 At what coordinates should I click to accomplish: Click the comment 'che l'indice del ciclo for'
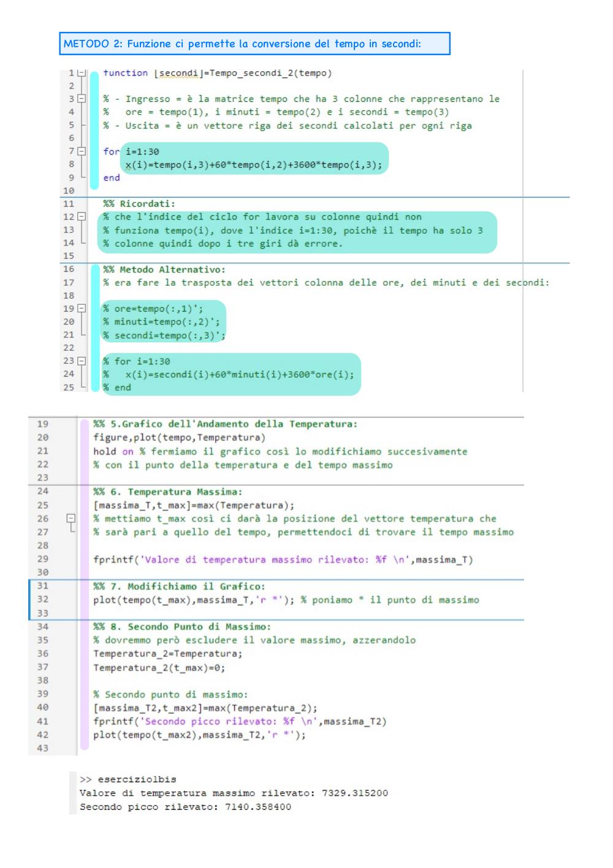(x=262, y=217)
